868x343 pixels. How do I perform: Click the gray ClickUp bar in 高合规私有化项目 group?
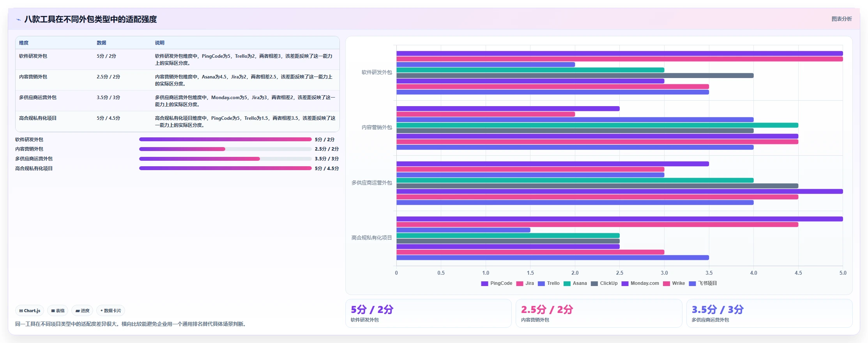click(x=508, y=241)
